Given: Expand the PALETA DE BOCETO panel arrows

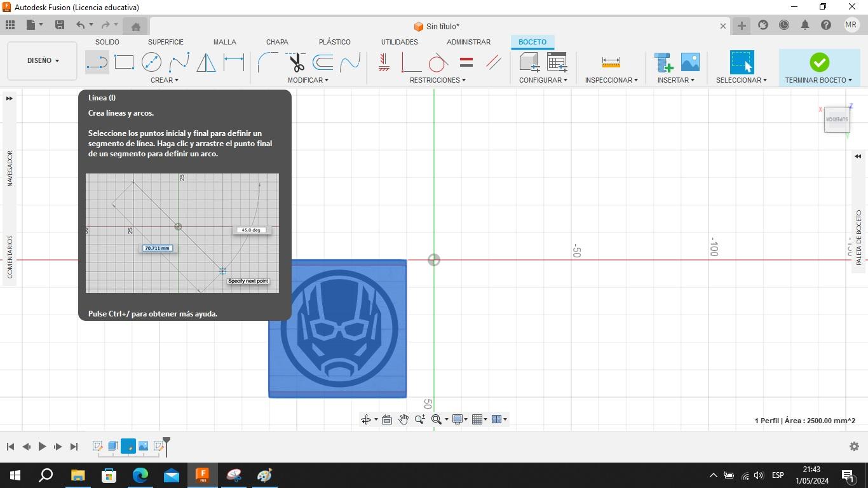Looking at the screenshot, I should (858, 156).
